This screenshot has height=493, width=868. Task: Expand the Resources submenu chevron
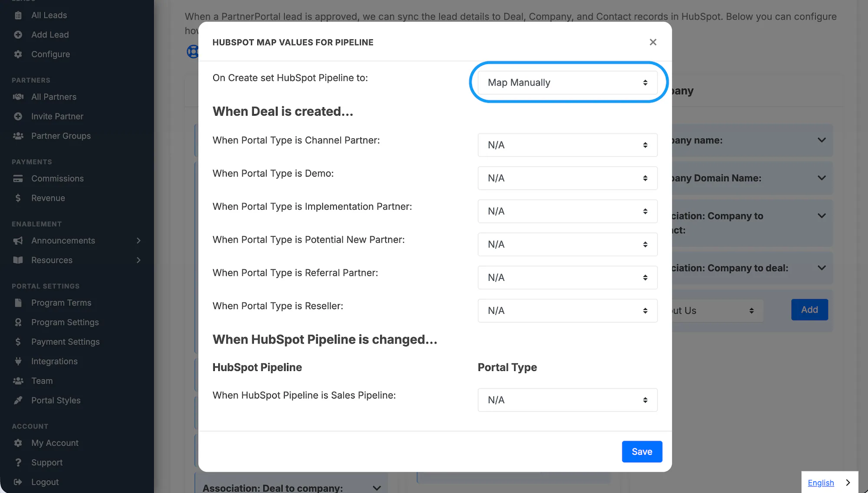coord(138,260)
